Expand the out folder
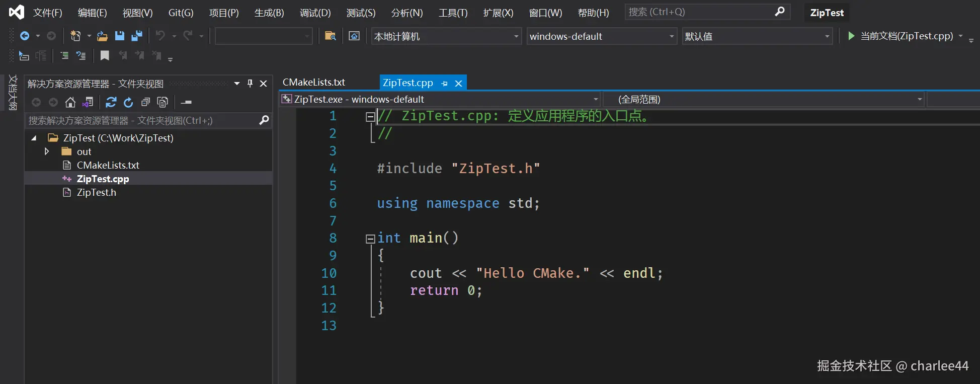The width and height of the screenshot is (980, 384). [47, 151]
